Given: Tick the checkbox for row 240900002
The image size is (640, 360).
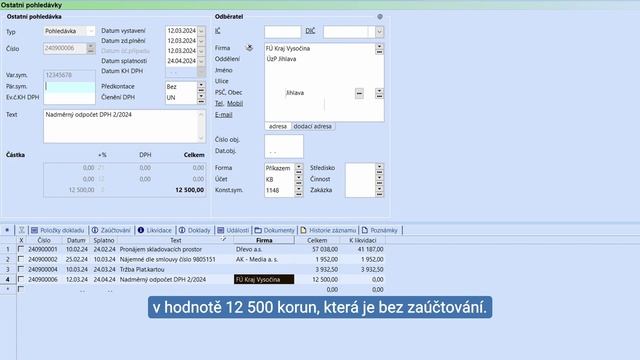Looking at the screenshot, I should (x=21, y=259).
